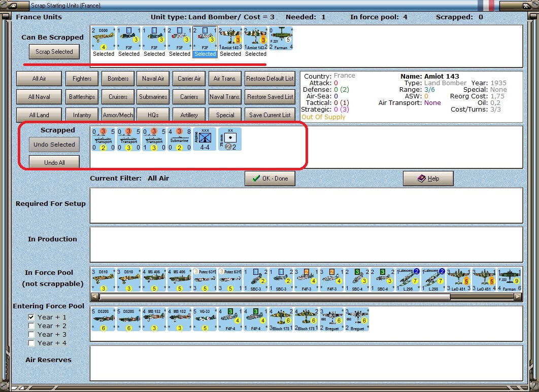Switch filter to All Naval
Viewport: 539px width, 392px height.
point(39,97)
